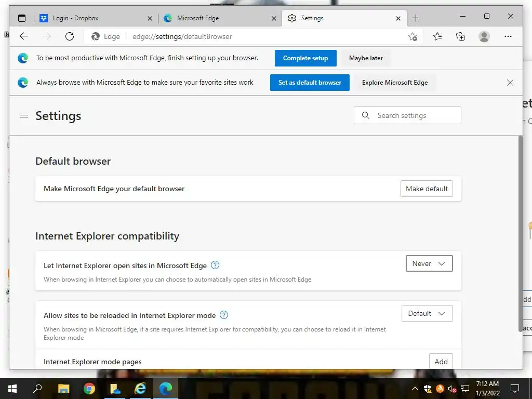Click the help icon beside Let Internet Explorer open sites

point(215,265)
